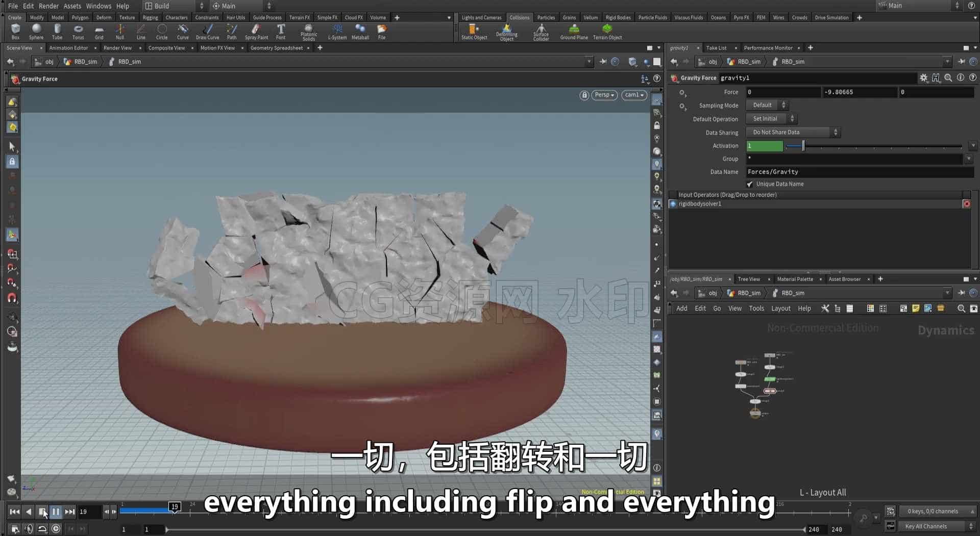Image resolution: width=980 pixels, height=536 pixels.
Task: Switch to the Geometry Spreadsheet tab
Action: coord(276,48)
